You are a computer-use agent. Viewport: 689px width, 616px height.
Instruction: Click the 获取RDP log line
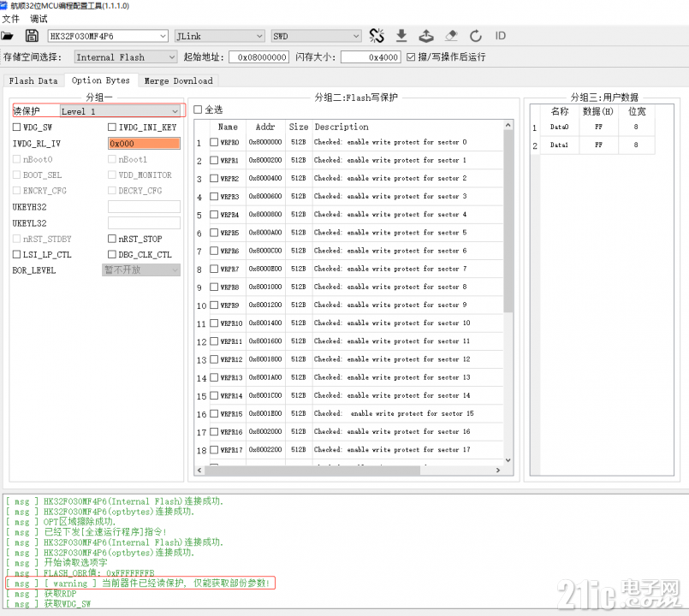42,594
